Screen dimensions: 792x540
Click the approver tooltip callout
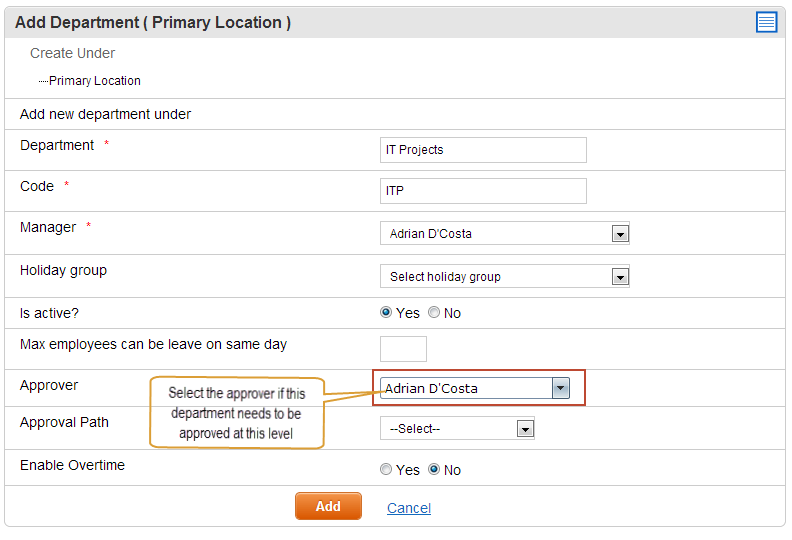point(237,413)
